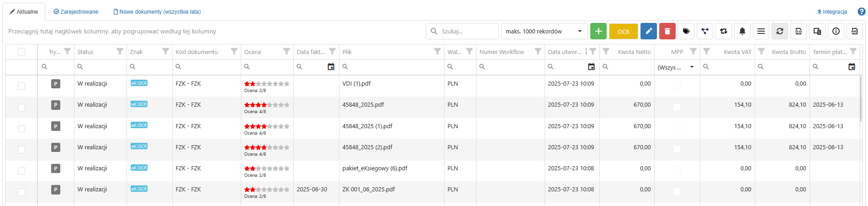
Task: Click the blue pencil edit button
Action: point(649,31)
